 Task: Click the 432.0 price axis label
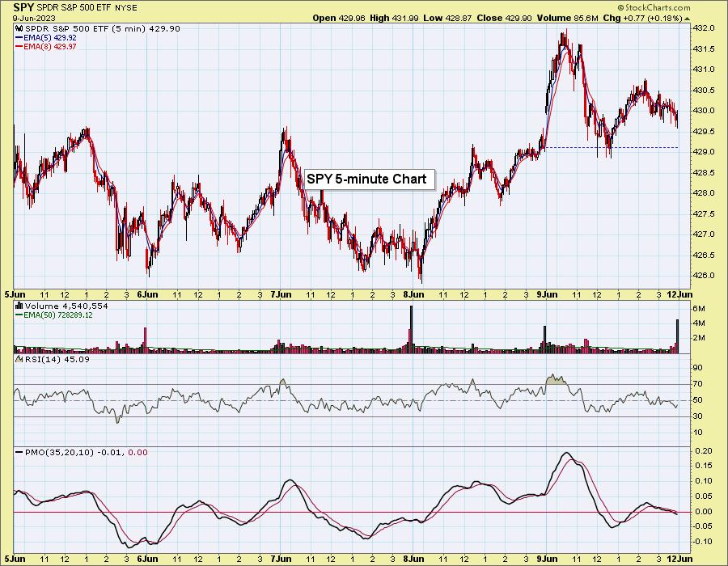click(x=704, y=28)
